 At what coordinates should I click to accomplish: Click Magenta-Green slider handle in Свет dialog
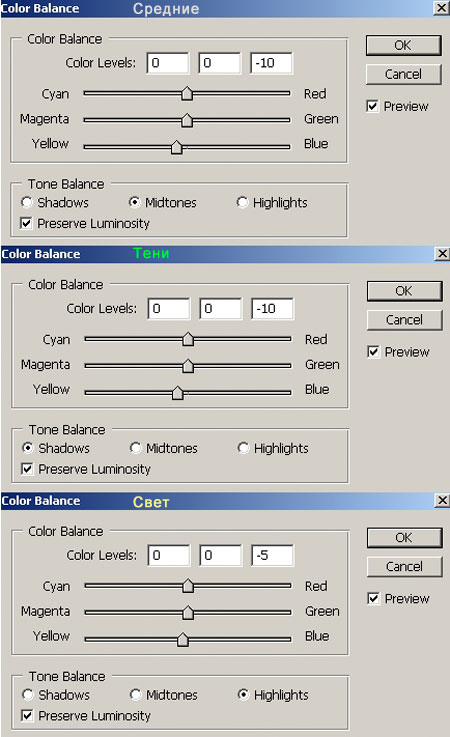click(188, 612)
